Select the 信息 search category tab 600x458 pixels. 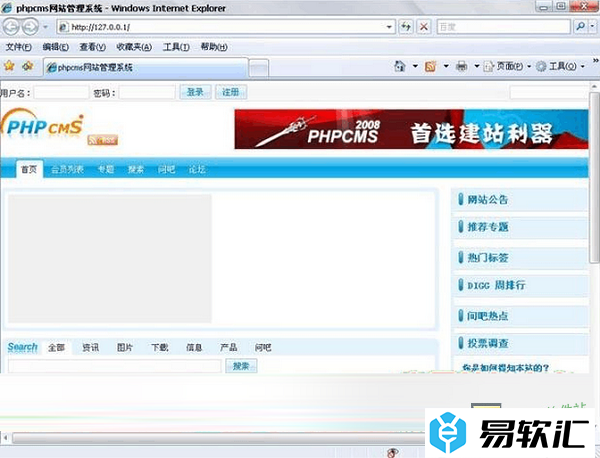click(x=194, y=347)
